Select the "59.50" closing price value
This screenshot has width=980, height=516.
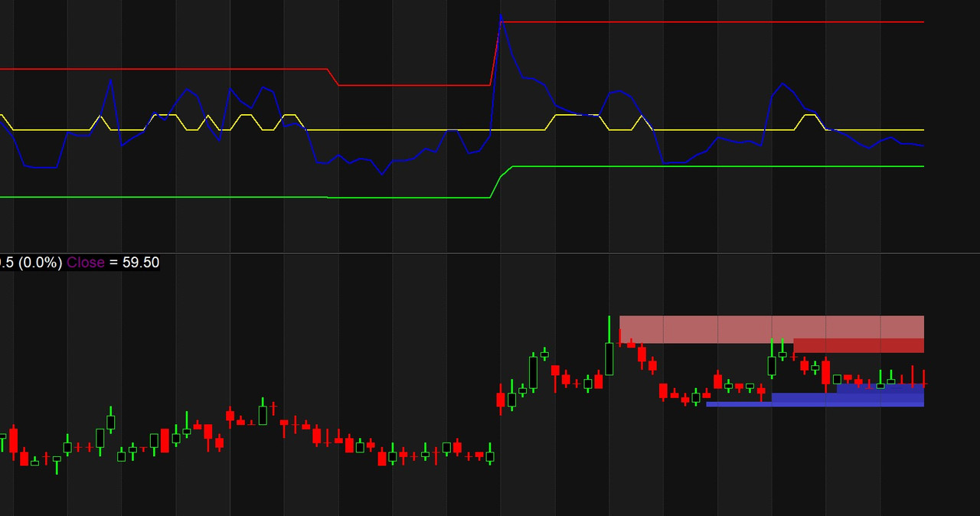141,263
